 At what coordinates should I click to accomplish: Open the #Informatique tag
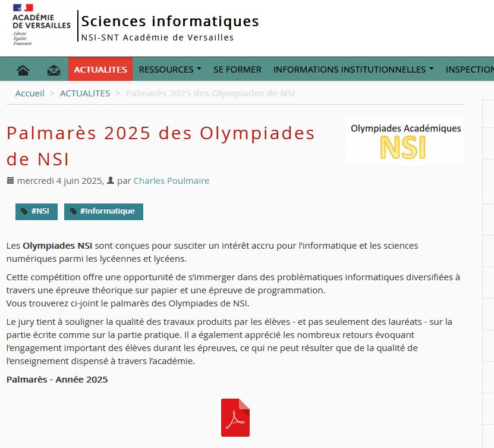click(x=103, y=211)
